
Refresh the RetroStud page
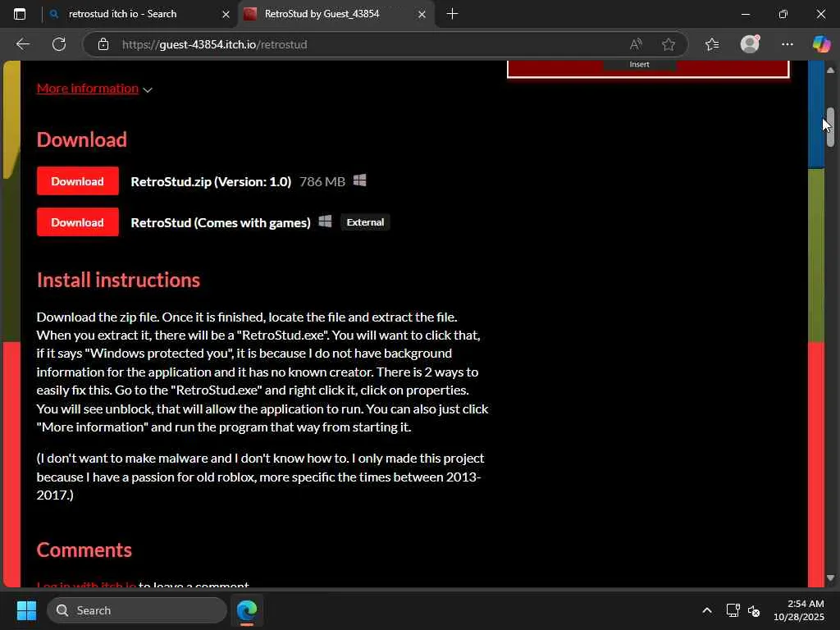pyautogui.click(x=59, y=44)
